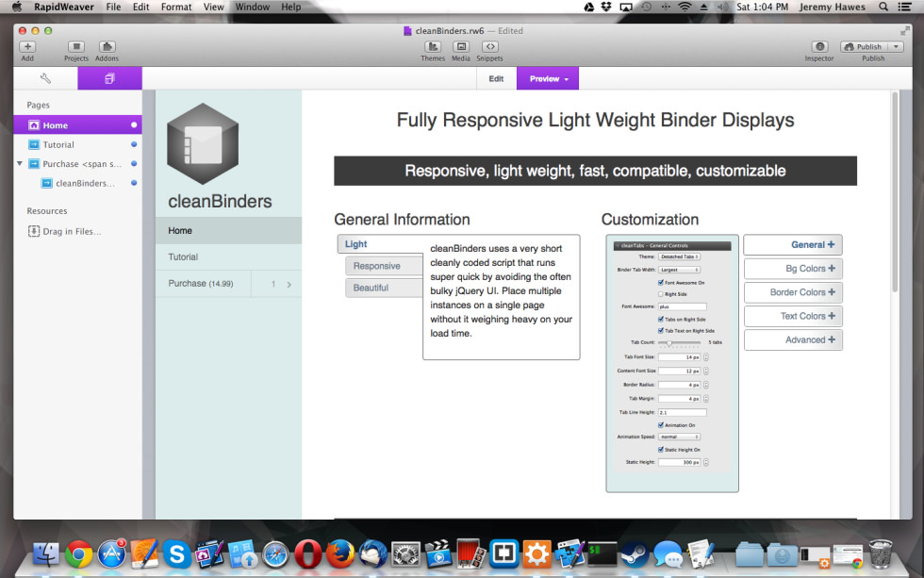The image size is (924, 578).
Task: Launch Opera from the Dock
Action: [307, 553]
